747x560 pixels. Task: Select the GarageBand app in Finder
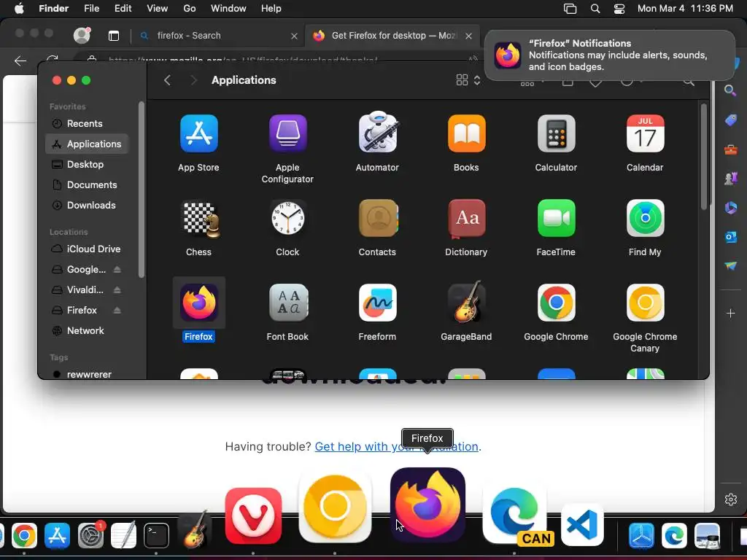click(468, 302)
